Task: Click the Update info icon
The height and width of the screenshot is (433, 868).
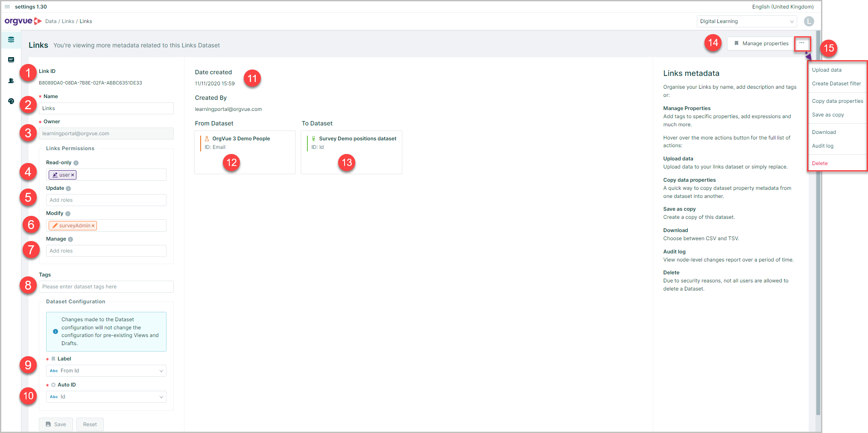Action: coord(68,189)
